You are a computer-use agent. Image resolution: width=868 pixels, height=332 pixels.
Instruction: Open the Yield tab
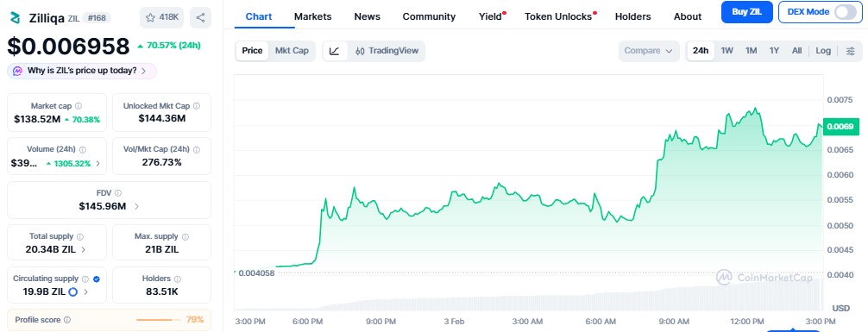coord(490,16)
